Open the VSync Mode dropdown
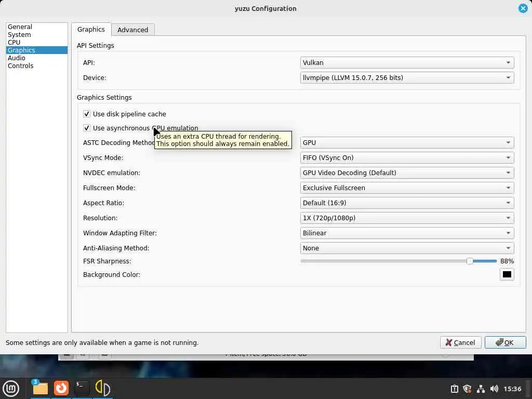This screenshot has width=532, height=399. [x=407, y=158]
